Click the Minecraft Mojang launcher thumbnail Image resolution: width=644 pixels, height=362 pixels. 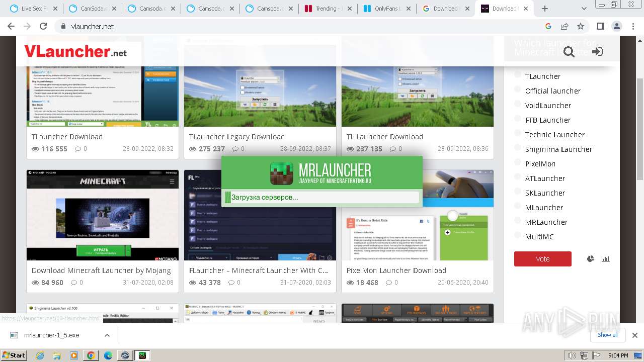(103, 215)
